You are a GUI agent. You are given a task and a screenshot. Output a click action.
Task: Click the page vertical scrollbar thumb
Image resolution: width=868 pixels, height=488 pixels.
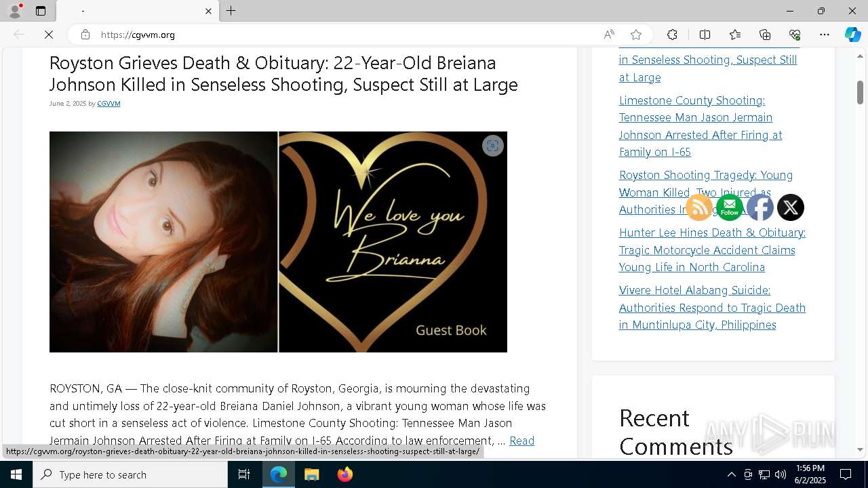[860, 92]
